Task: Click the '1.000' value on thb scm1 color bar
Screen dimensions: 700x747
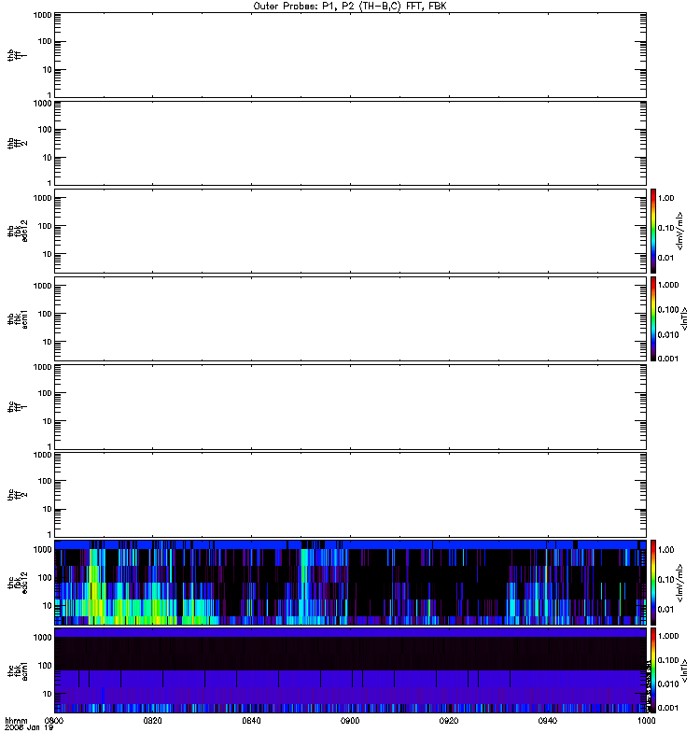Action: (668, 285)
